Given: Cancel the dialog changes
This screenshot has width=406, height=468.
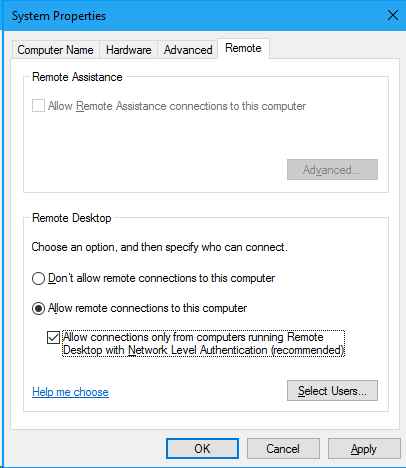Looking at the screenshot, I should (x=283, y=449).
